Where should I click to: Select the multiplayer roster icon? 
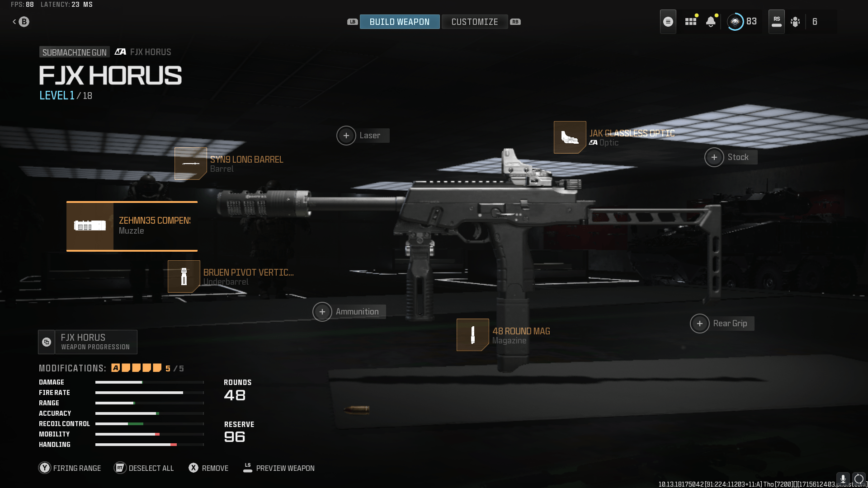pos(797,21)
